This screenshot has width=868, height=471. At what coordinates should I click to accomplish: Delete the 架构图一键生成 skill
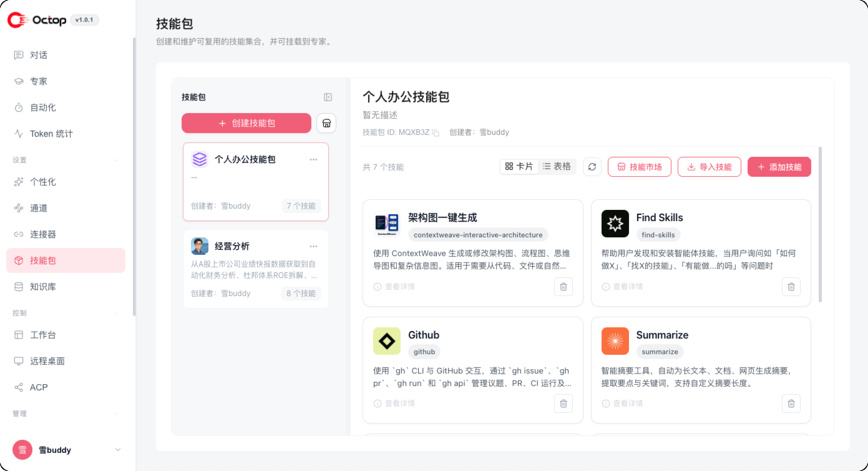pyautogui.click(x=563, y=287)
